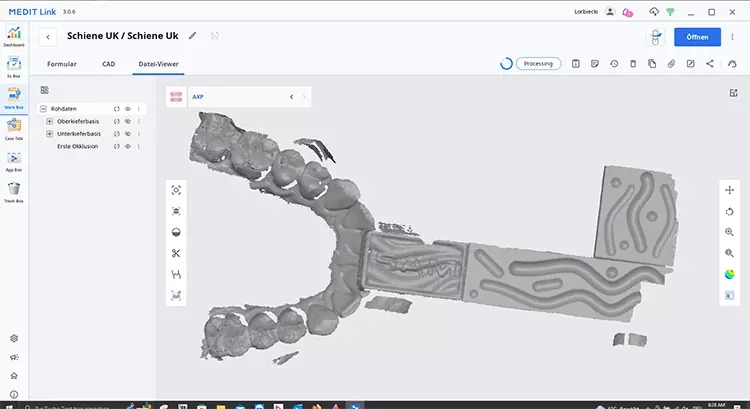This screenshot has height=409, width=750.
Task: Hide the Erste Okklusion data
Action: [x=128, y=146]
